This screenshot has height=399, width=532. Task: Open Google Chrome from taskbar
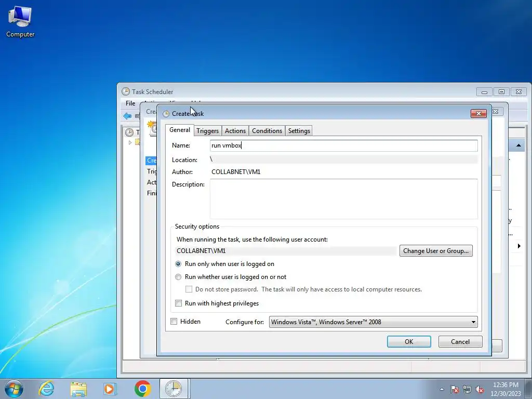(x=142, y=389)
